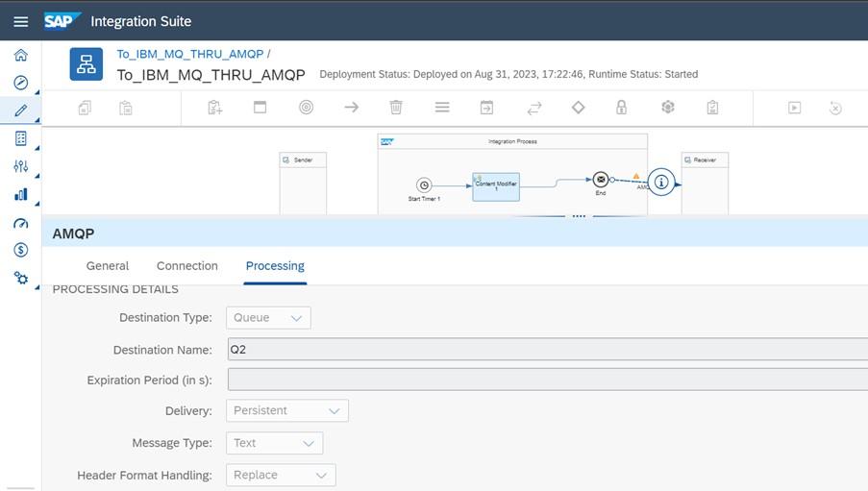This screenshot has height=491, width=868.
Task: Expand the Discover sidebar submenu arrow
Action: coord(37,92)
